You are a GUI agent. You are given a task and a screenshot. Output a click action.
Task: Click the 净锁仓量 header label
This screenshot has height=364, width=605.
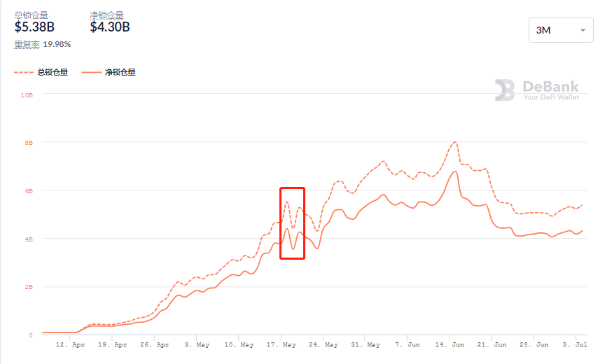click(106, 15)
